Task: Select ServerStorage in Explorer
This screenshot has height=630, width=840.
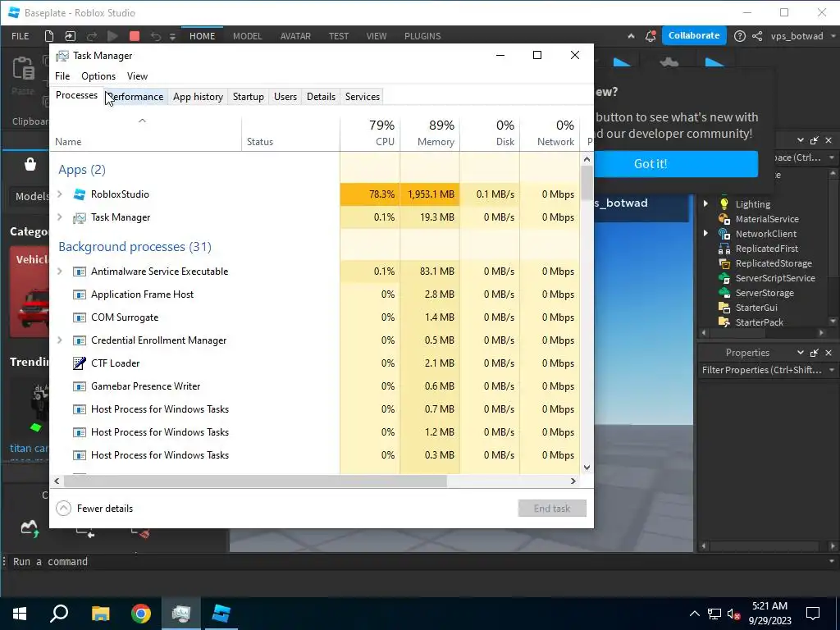Action: (x=765, y=293)
